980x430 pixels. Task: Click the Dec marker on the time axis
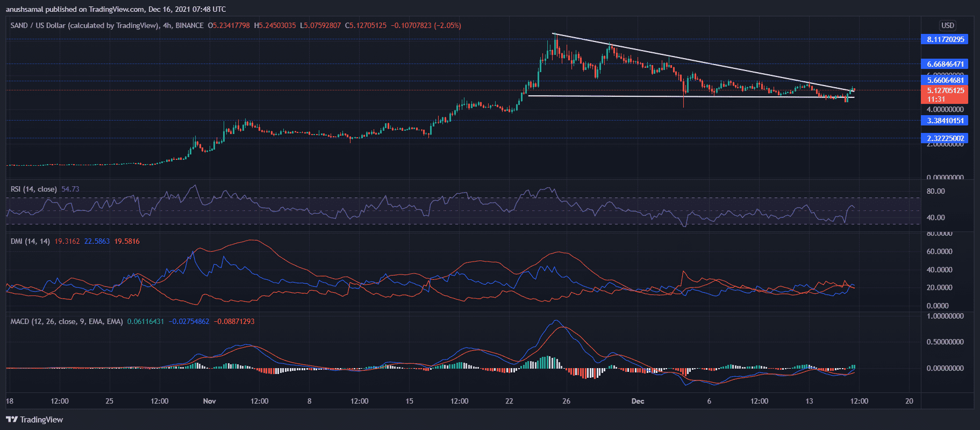638,401
